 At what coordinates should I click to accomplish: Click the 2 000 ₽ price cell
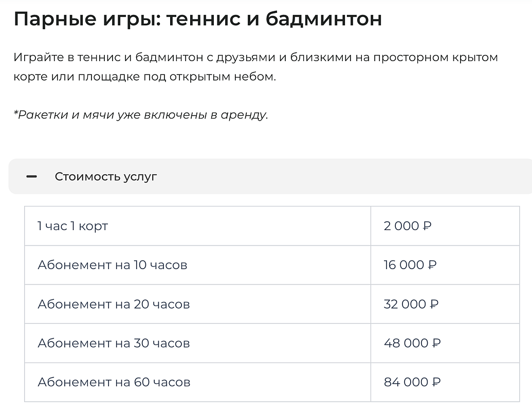[408, 226]
